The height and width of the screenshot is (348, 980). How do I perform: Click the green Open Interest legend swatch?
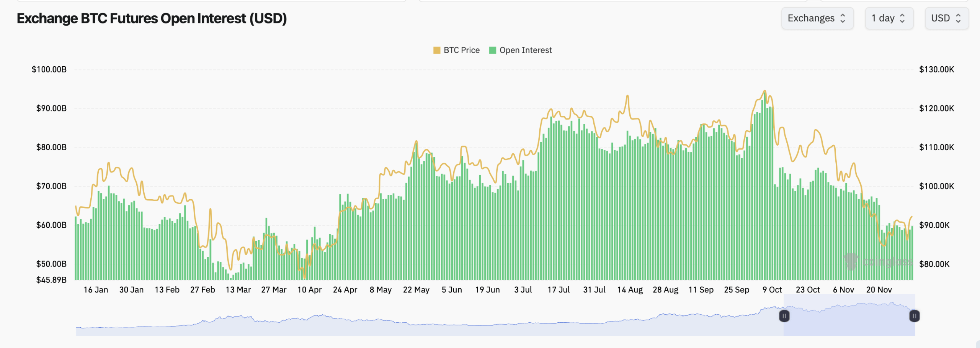493,50
